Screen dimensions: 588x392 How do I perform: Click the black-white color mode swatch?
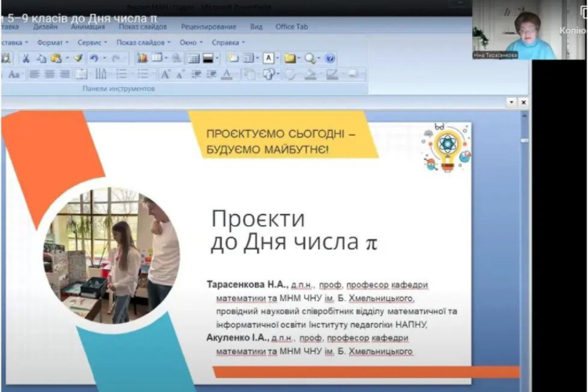209,58
